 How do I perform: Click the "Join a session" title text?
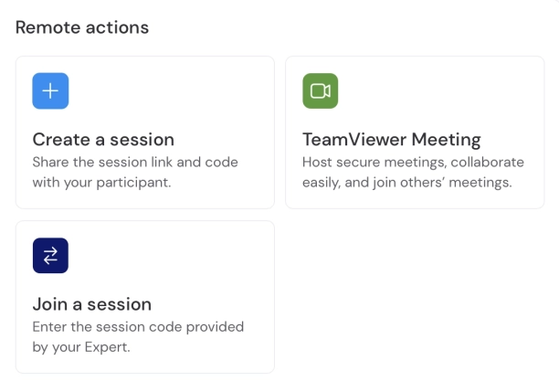tap(91, 304)
